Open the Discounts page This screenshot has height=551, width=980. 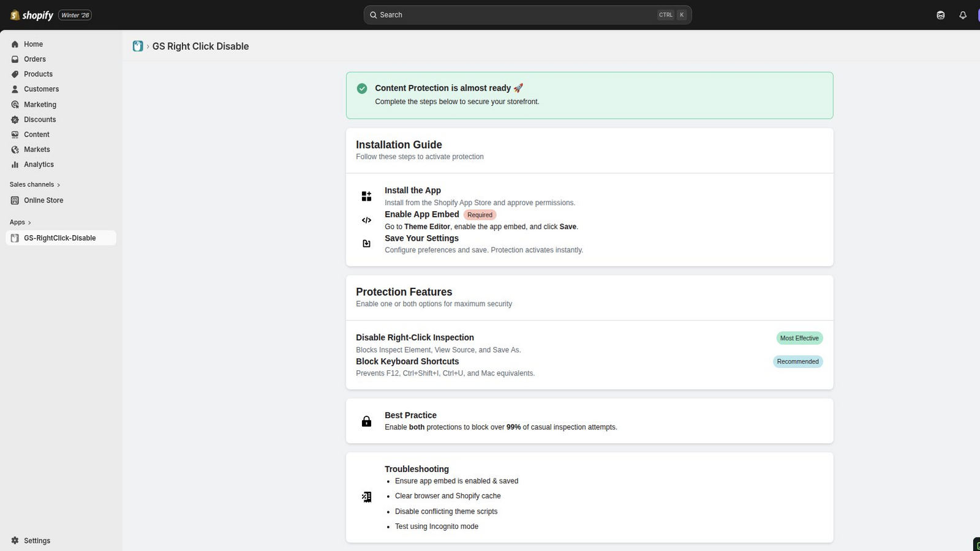click(61, 120)
